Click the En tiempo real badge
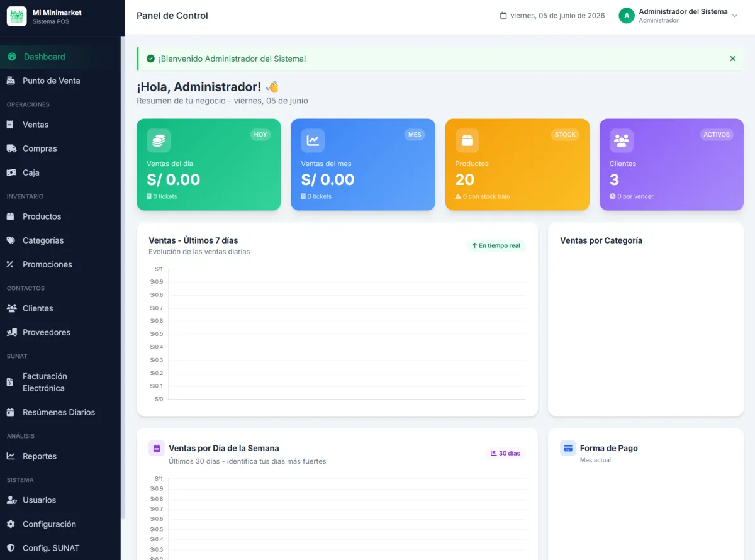 point(496,245)
